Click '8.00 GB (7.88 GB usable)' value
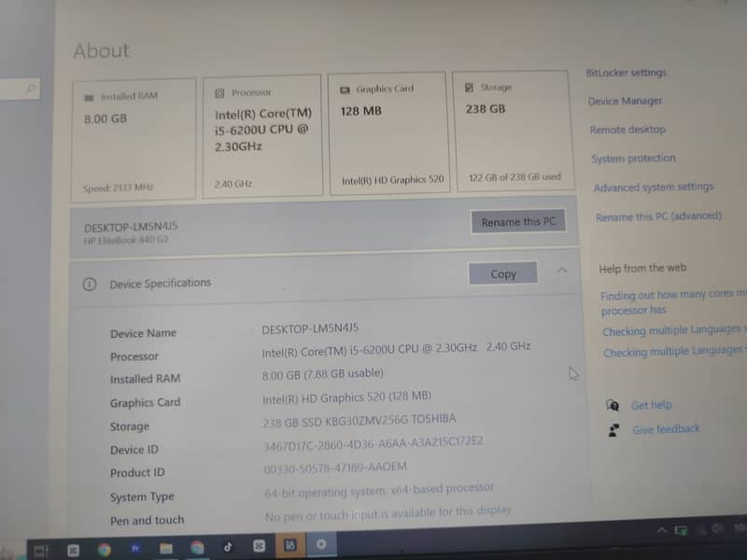This screenshot has width=747, height=560. 322,374
